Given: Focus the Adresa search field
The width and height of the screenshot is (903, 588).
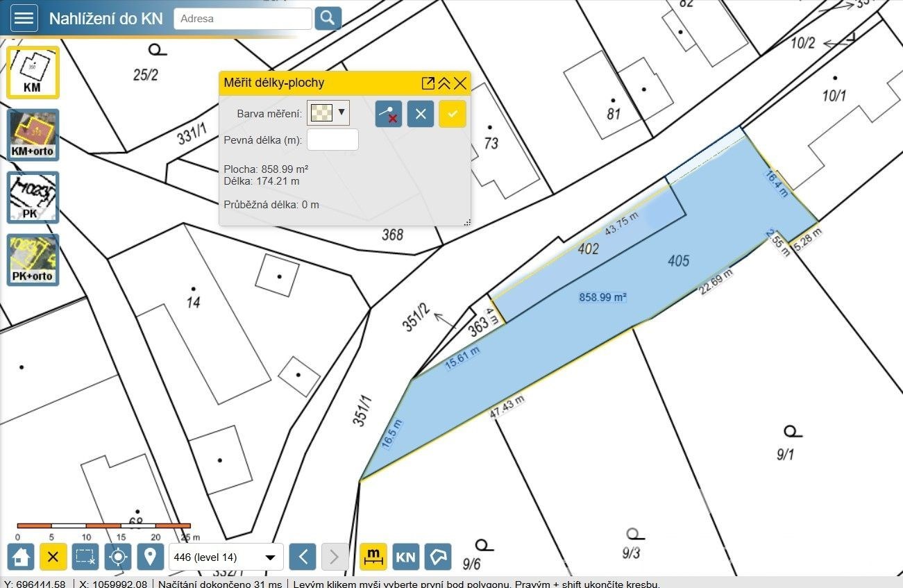Looking at the screenshot, I should pos(242,19).
